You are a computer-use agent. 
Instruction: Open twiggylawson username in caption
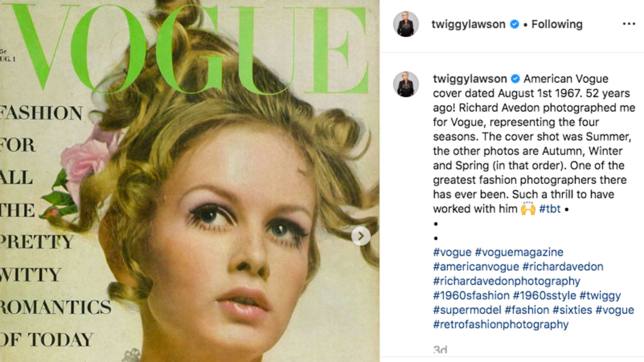tap(470, 79)
